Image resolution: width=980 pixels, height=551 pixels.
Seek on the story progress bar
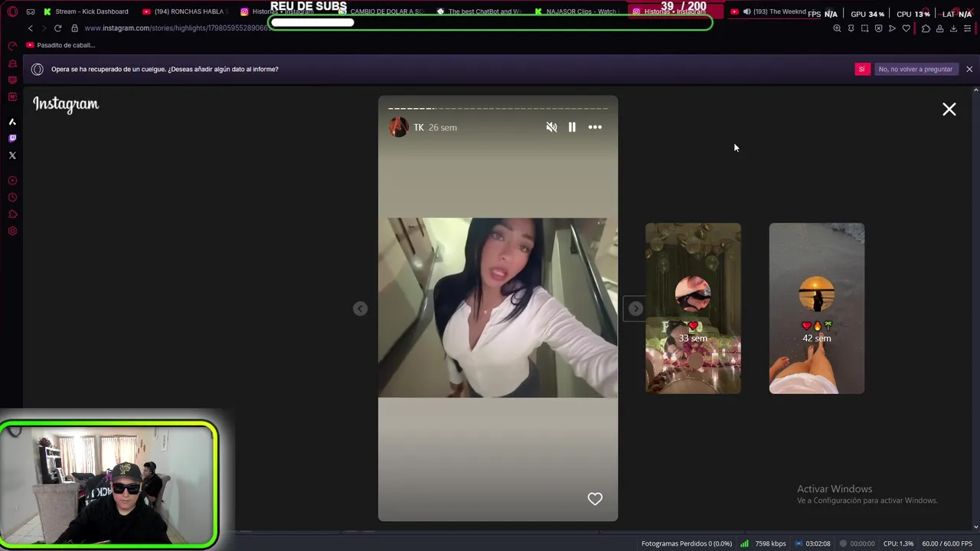coord(498,109)
